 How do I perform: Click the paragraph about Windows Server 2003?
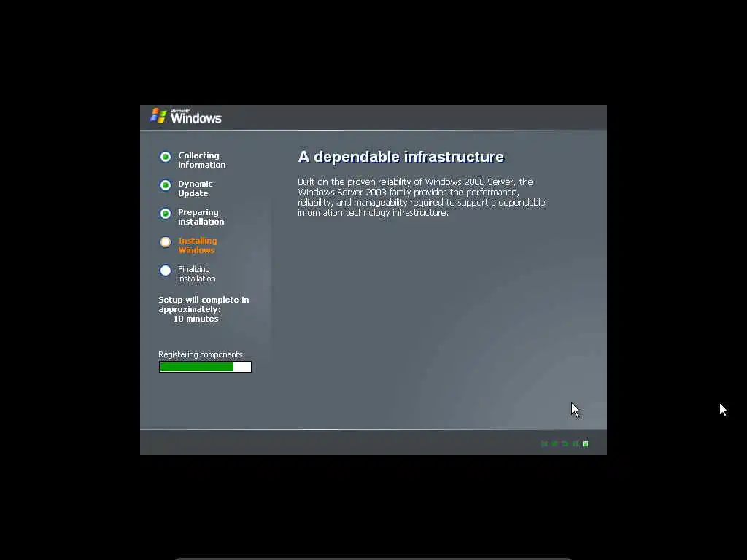pos(422,197)
